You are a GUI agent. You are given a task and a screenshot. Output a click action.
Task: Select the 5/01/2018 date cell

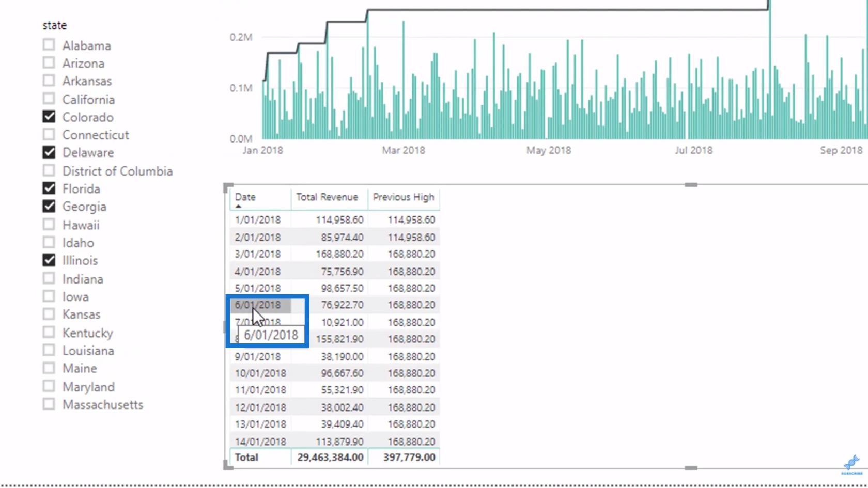258,288
